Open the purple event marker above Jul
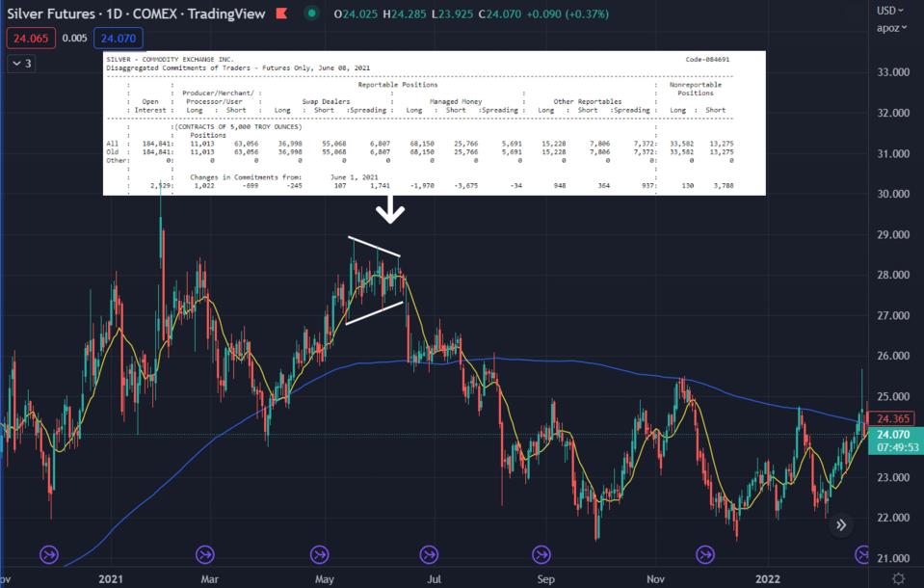 click(x=429, y=554)
